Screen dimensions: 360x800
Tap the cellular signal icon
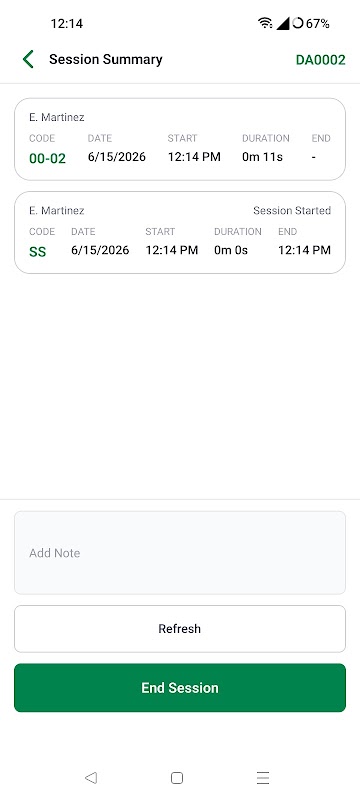coord(283,23)
